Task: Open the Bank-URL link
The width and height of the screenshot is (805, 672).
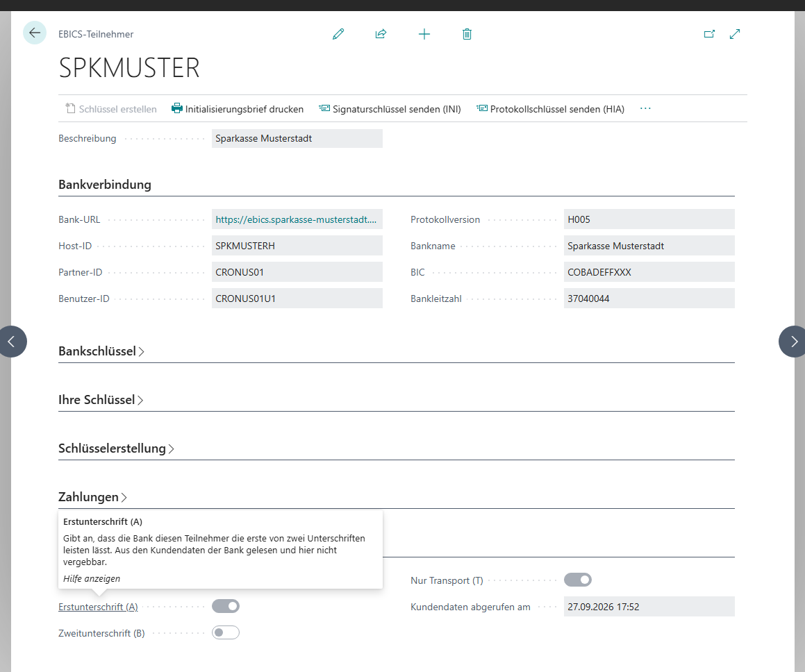Action: click(296, 219)
